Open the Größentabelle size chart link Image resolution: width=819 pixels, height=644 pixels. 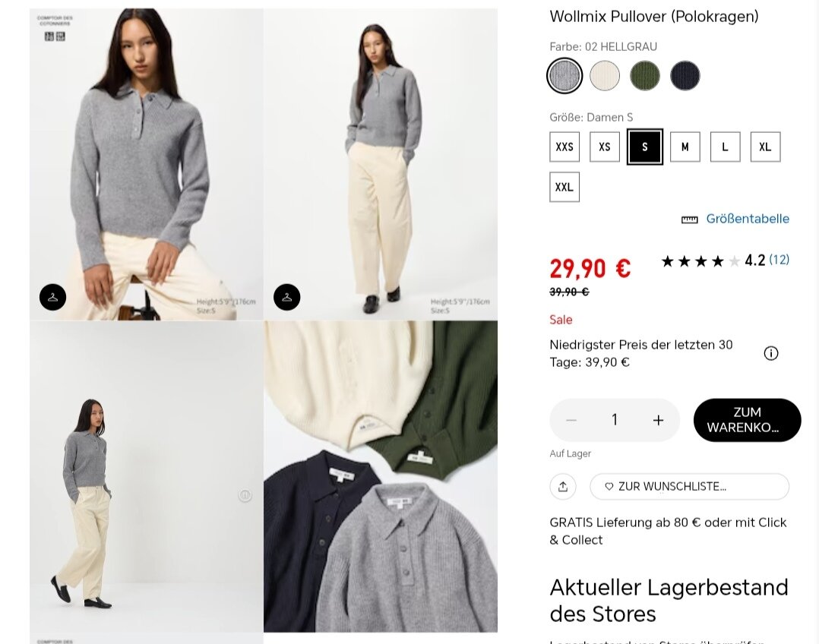click(x=748, y=219)
